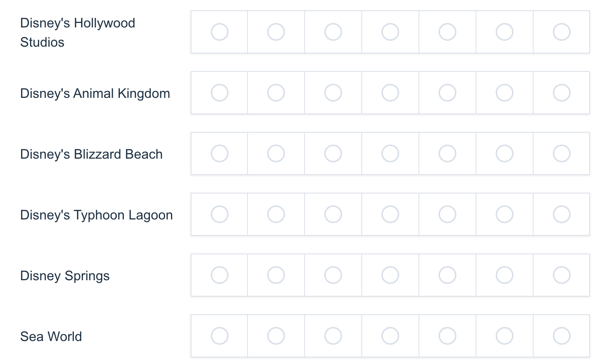Click the Disney's Typhoon Lagoon row label
607x364 pixels.
(96, 215)
